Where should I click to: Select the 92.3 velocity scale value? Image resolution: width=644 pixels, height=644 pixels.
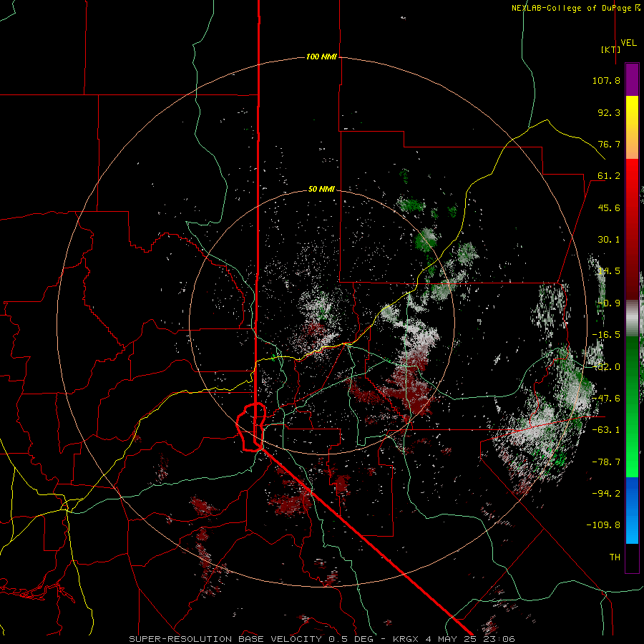pos(609,112)
